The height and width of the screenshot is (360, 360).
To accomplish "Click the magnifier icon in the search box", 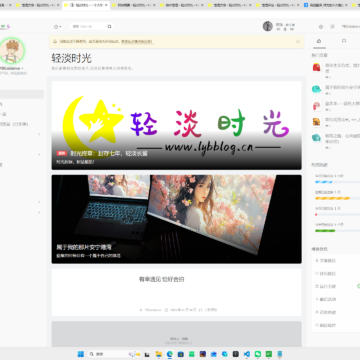I will pos(109,26).
